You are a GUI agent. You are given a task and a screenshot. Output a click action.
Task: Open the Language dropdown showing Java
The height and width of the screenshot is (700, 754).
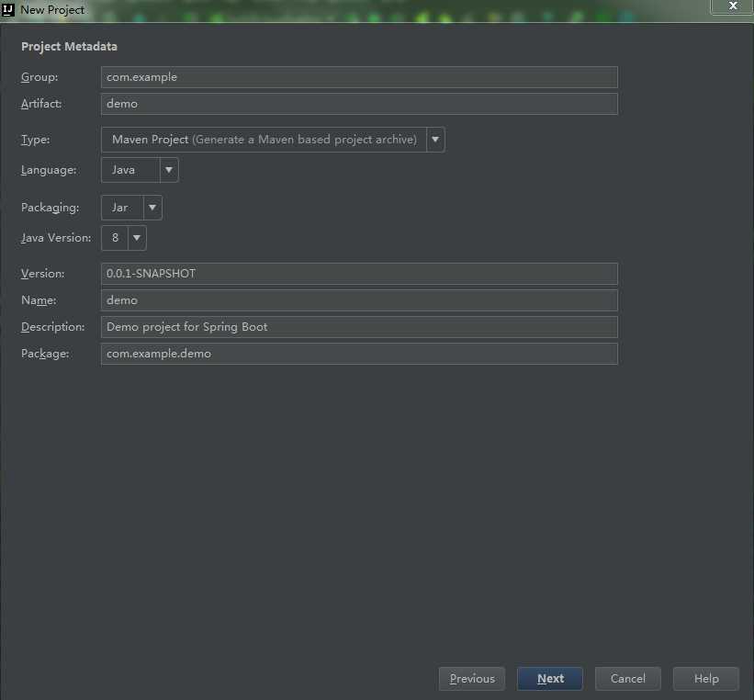pyautogui.click(x=140, y=170)
